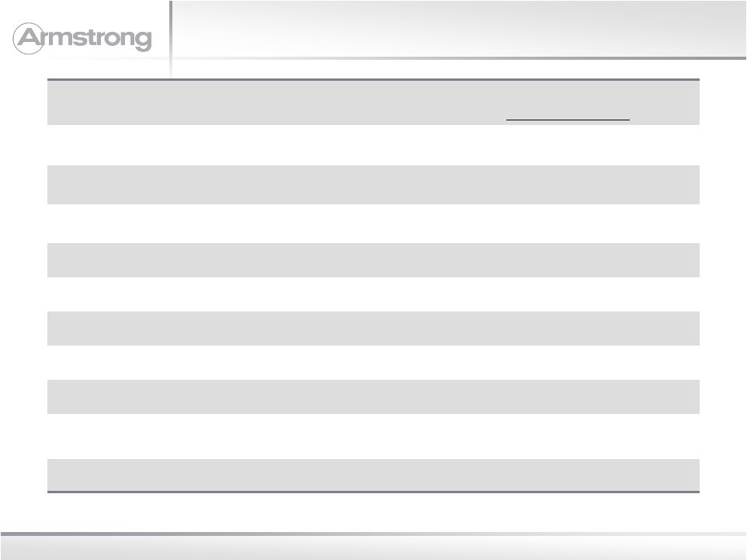Click the empty title banner beside logo
The height and width of the screenshot is (560, 747).
[x=459, y=29]
